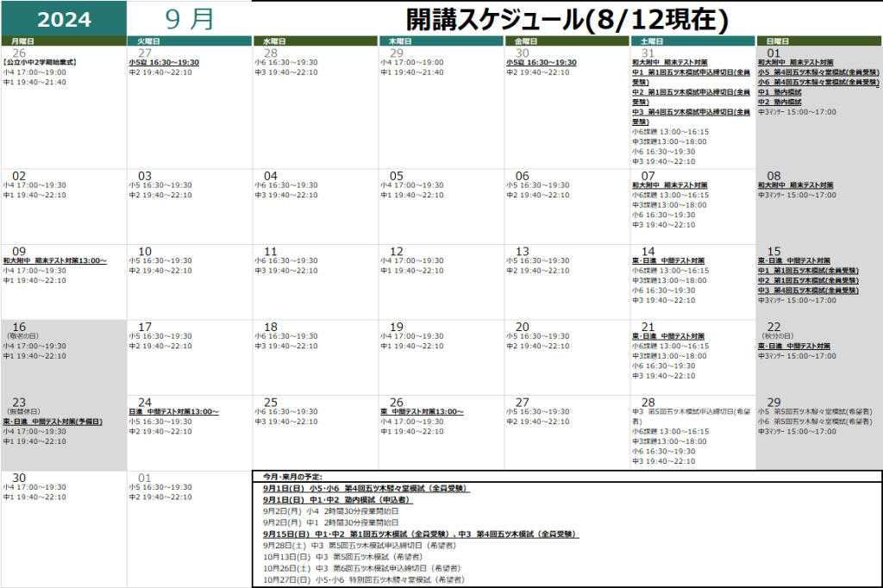Select the 月曜日 column header
Image resolution: width=883 pixels, height=588 pixels.
(24, 41)
